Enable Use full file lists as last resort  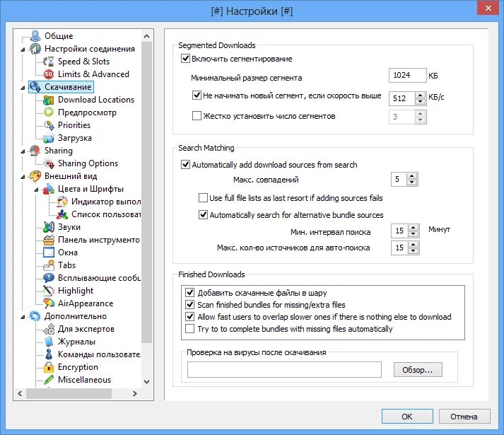(x=203, y=198)
